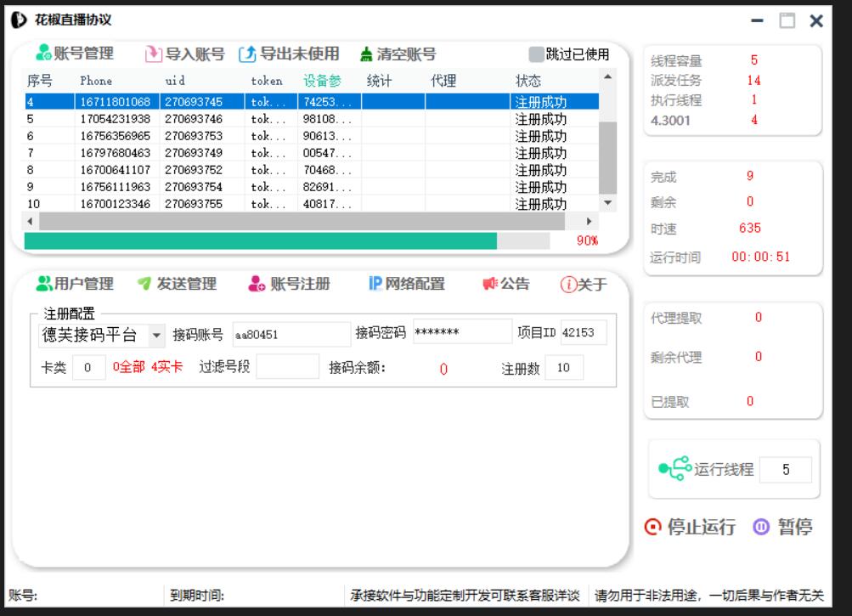Click the green 90% progress bar
The width and height of the screenshot is (852, 616).
(260, 241)
